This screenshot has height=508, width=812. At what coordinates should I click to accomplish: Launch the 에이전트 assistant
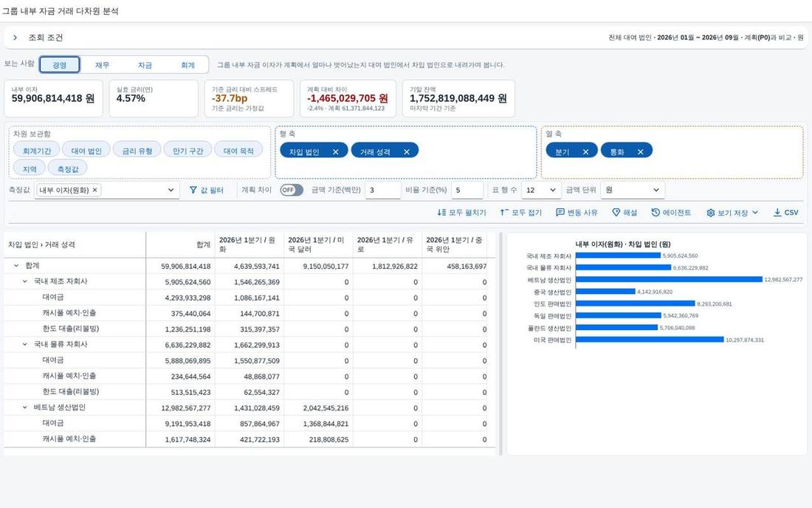[671, 213]
